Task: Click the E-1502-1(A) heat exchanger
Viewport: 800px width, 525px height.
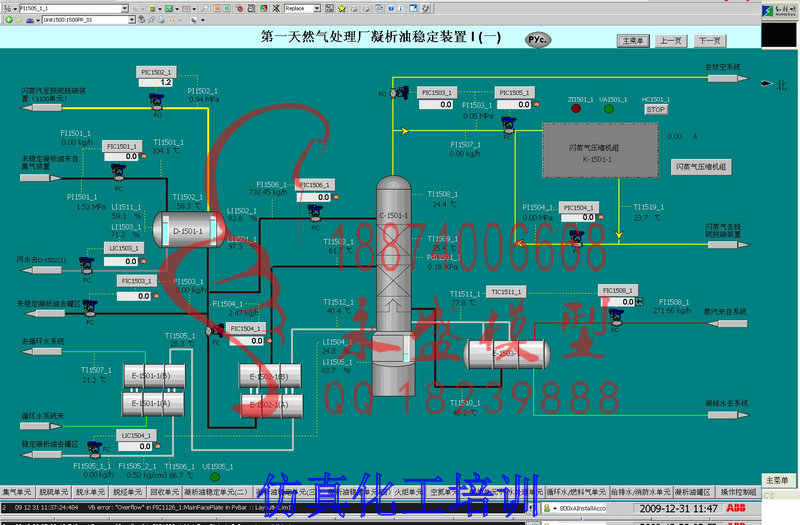Action: (x=271, y=405)
